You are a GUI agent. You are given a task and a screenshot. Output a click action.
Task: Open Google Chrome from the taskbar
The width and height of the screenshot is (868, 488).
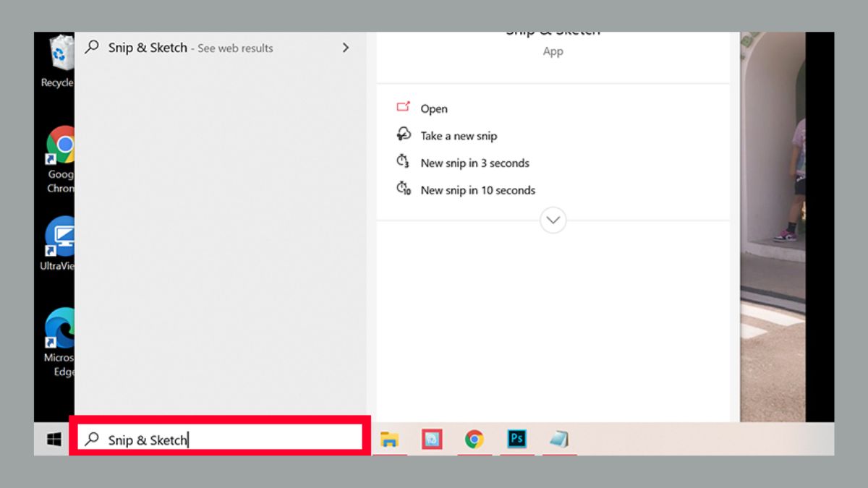pyautogui.click(x=475, y=439)
